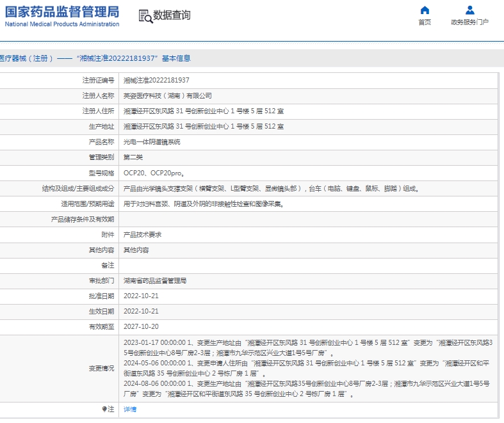Click the 型号规格 label
Image resolution: width=504 pixels, height=423 pixels.
coord(101,173)
